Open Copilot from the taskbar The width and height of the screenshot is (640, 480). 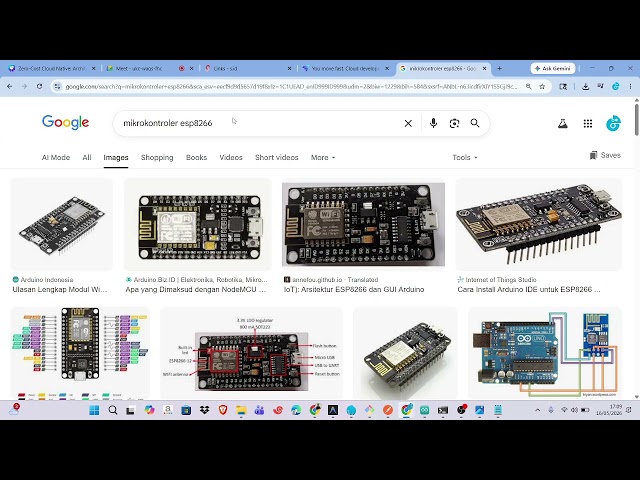coord(149,410)
